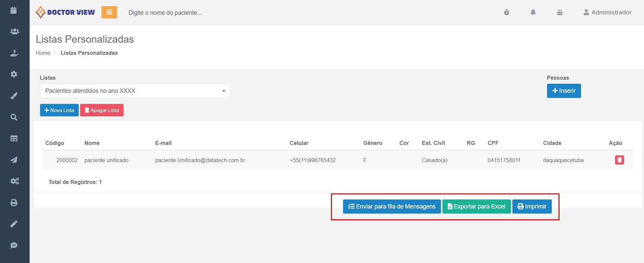
Task: Click the patients group sidebar icon
Action: coord(14,32)
